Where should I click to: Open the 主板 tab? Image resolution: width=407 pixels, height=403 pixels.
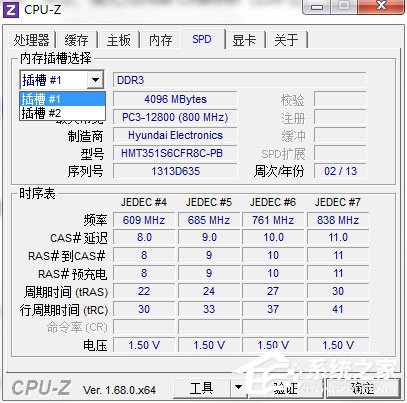coord(118,40)
